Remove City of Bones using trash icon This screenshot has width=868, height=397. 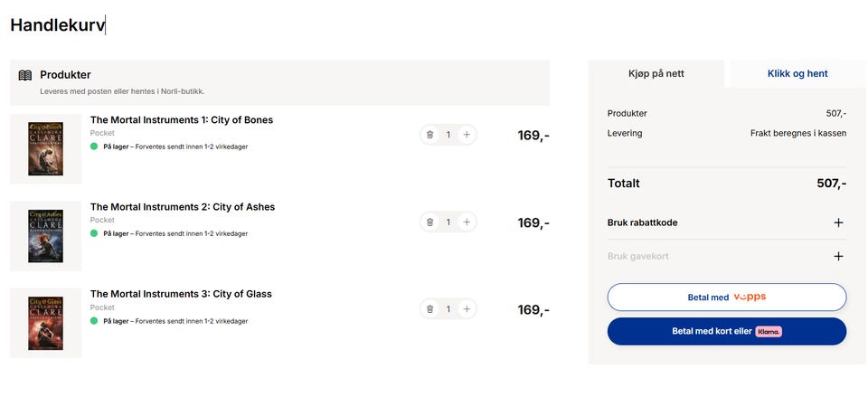429,135
